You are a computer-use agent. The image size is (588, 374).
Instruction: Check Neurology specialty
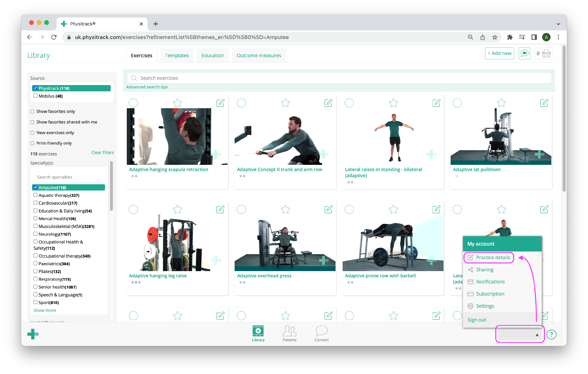(35, 234)
